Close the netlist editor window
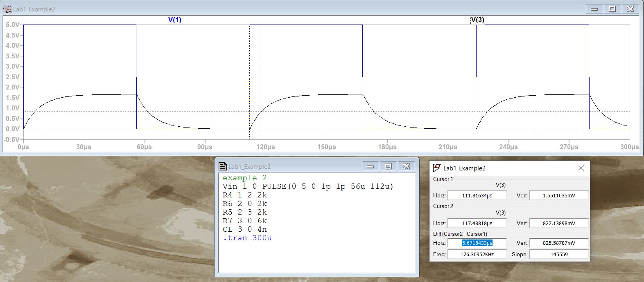Viewport: 644px width, 282px height. click(x=406, y=166)
